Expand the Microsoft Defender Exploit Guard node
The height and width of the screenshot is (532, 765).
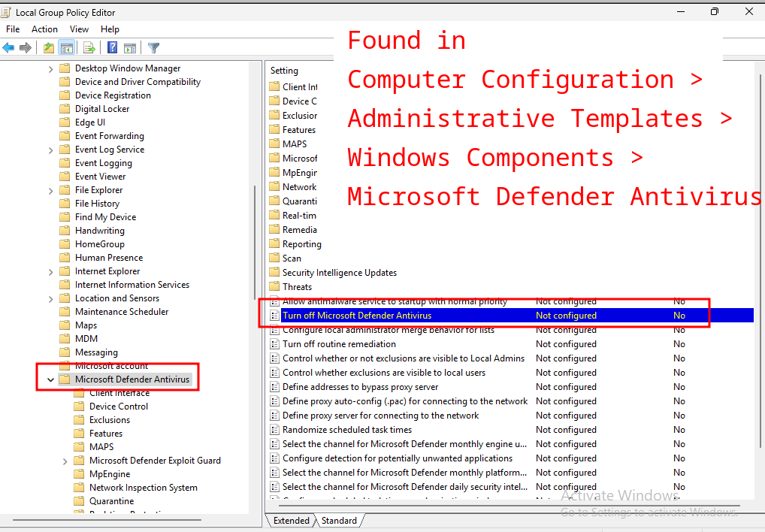(65, 461)
